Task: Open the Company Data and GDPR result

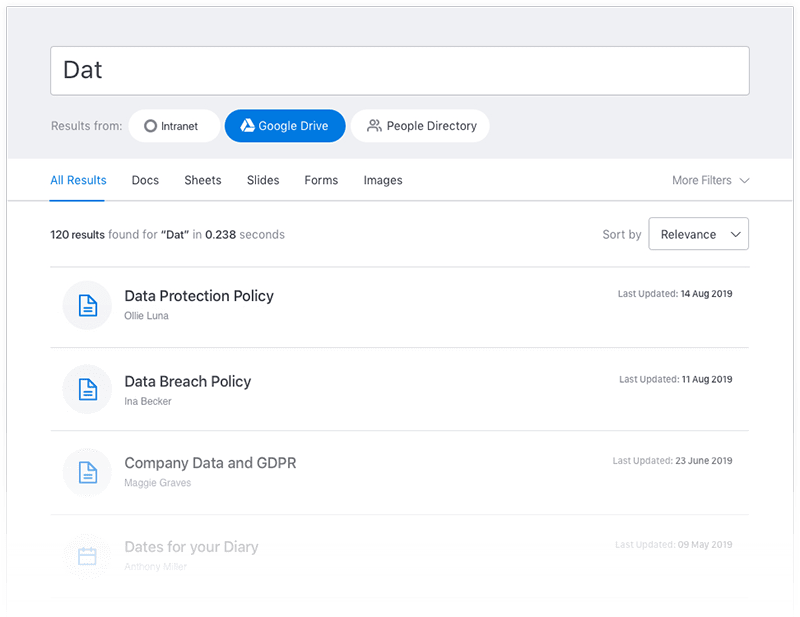Action: (x=210, y=463)
